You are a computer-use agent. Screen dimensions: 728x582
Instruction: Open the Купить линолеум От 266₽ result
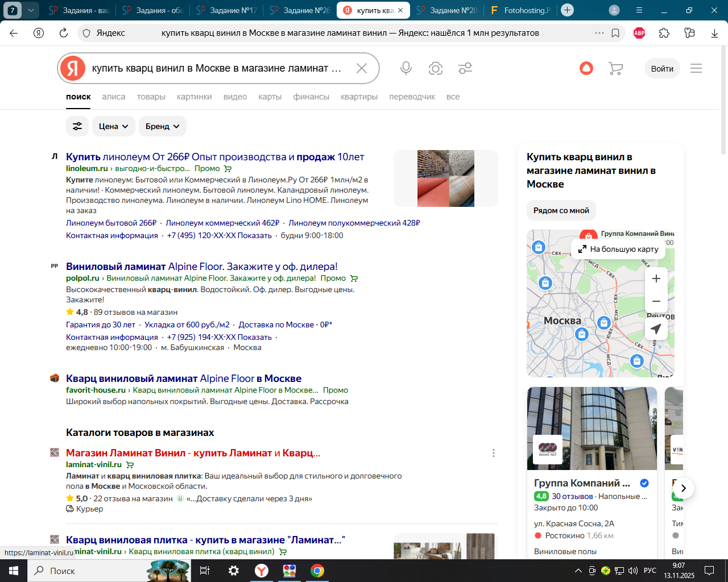(215, 157)
